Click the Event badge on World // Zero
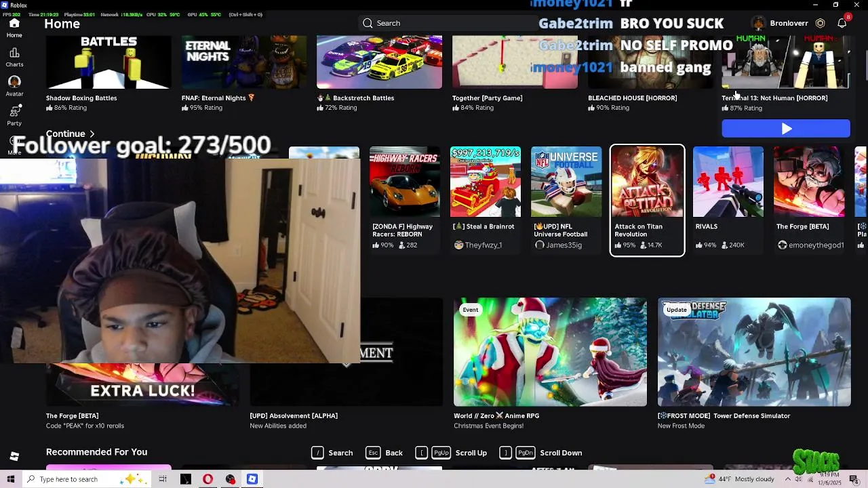 [471, 310]
